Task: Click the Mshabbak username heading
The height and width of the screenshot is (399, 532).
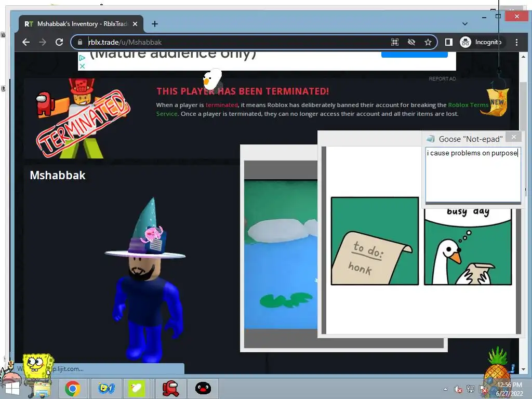Action: [58, 176]
